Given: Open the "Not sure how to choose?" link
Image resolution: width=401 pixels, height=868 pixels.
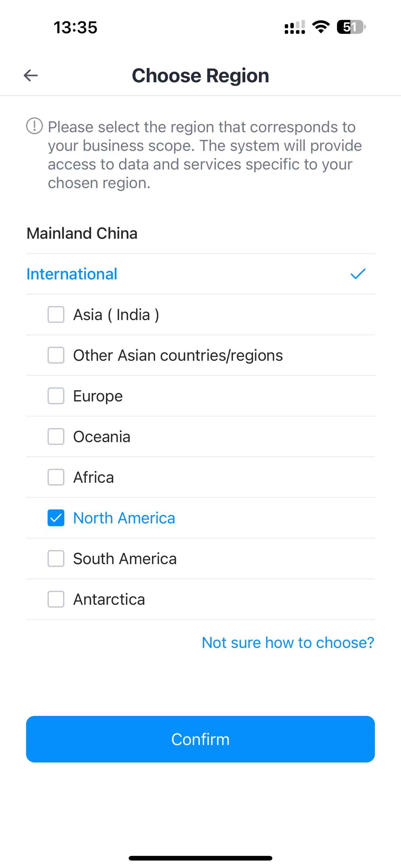Looking at the screenshot, I should (x=288, y=643).
